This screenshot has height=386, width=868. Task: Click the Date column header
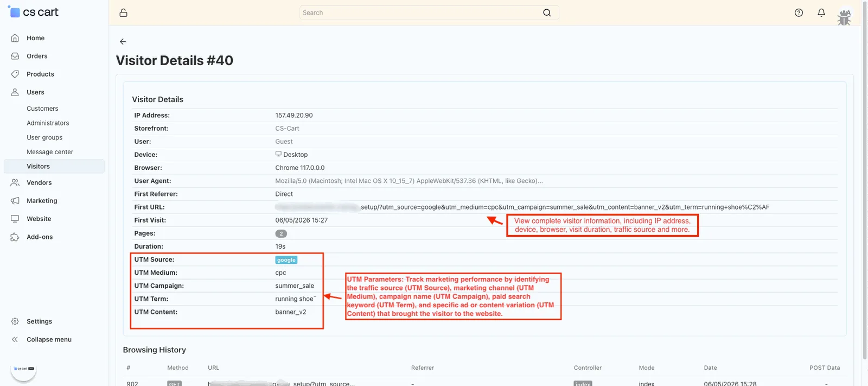pos(710,368)
